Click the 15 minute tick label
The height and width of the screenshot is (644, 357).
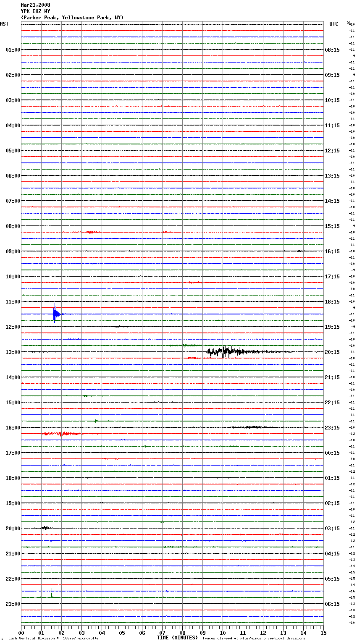pyautogui.click(x=323, y=633)
